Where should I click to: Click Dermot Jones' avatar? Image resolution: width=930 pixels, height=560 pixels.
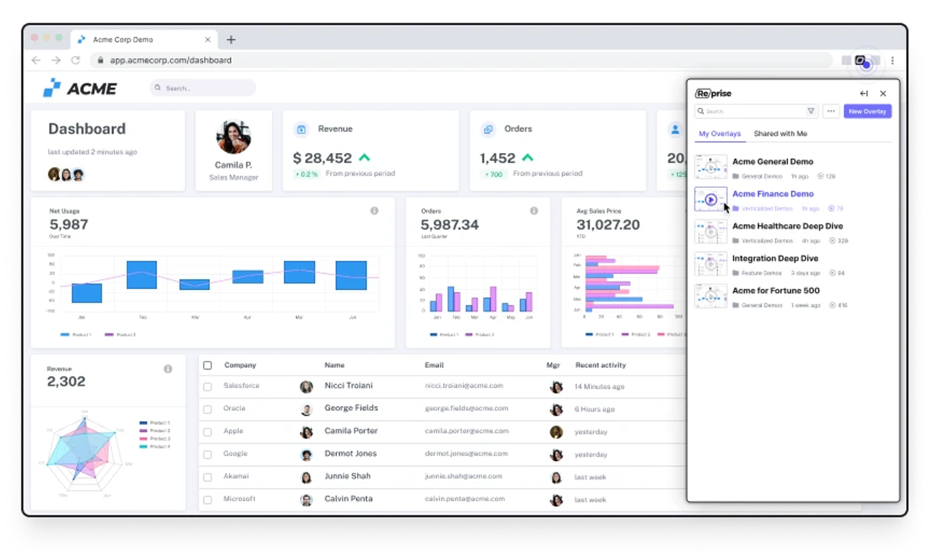(x=306, y=455)
